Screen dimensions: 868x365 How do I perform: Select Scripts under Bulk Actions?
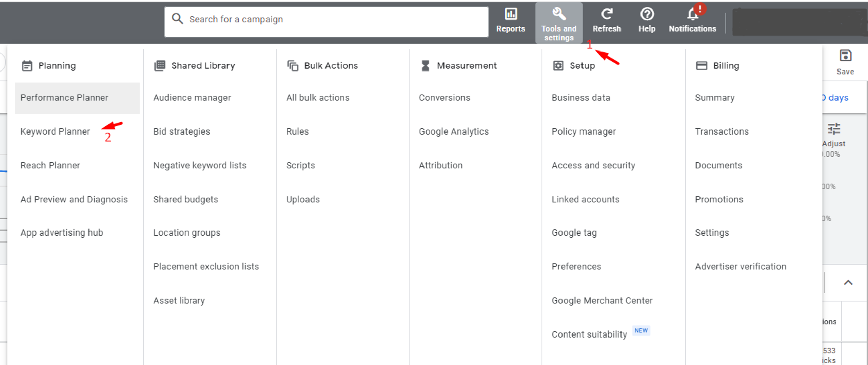pos(300,165)
